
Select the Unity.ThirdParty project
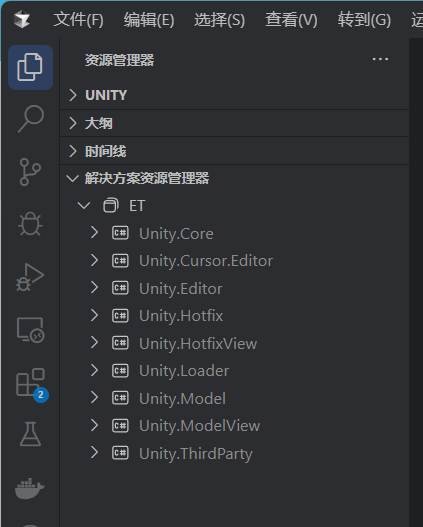tap(196, 454)
